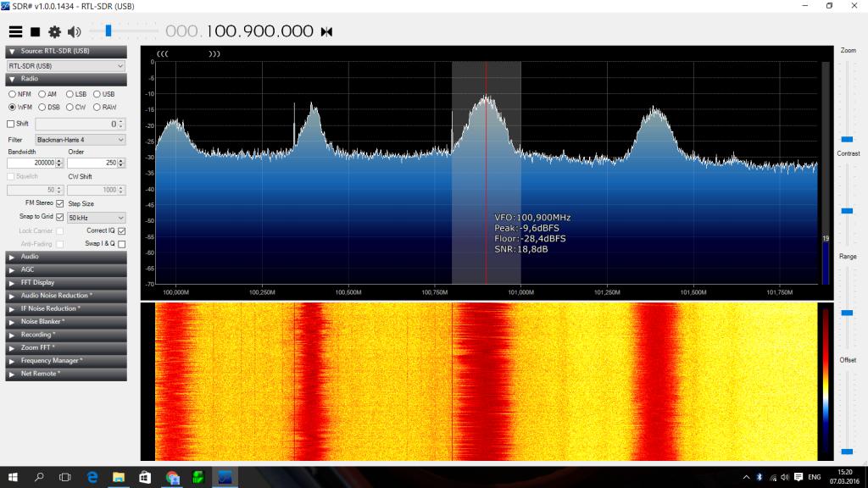The height and width of the screenshot is (488, 868).
Task: Open the RTL-SDR (USB) source dropdown
Action: [66, 65]
